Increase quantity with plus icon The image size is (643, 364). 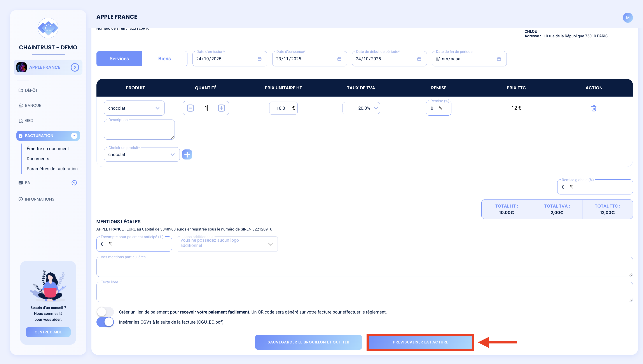[x=221, y=108]
